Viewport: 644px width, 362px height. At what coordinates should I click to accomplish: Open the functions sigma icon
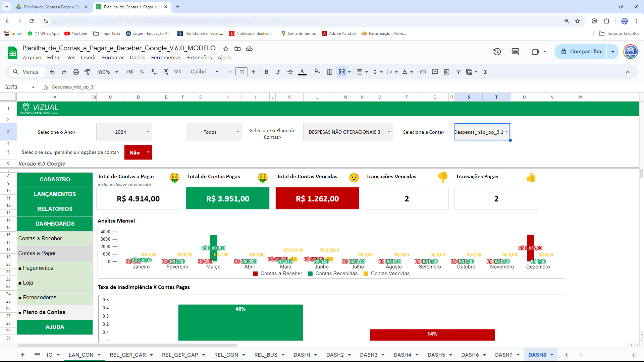tap(485, 72)
